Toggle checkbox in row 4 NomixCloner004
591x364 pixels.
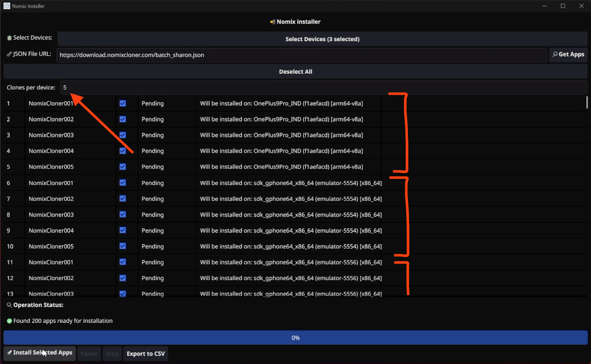123,150
